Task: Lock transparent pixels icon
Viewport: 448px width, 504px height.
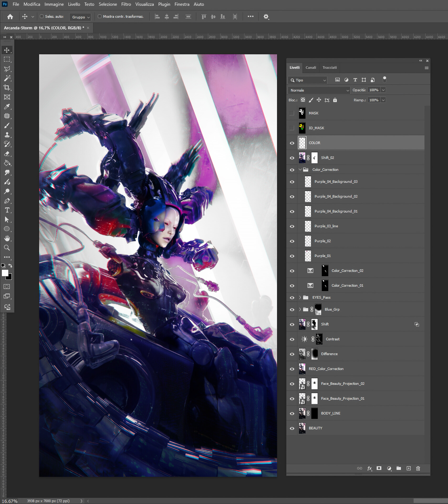Action: click(x=303, y=100)
